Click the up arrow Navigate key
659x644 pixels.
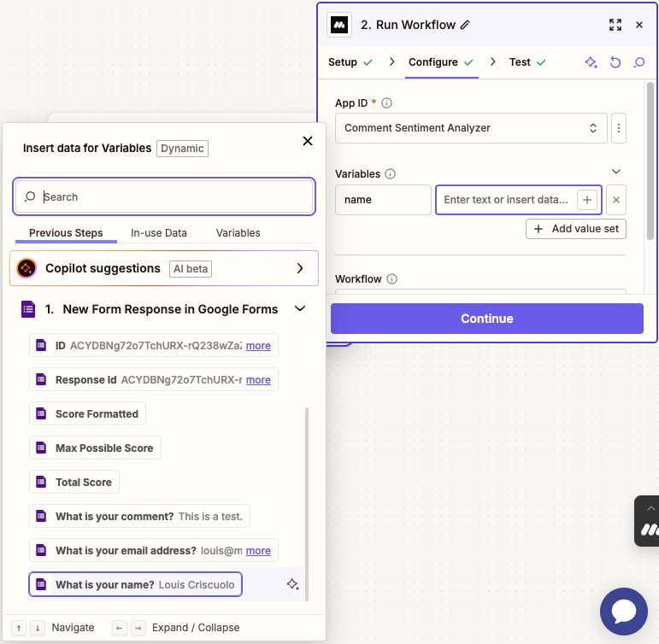click(x=19, y=628)
